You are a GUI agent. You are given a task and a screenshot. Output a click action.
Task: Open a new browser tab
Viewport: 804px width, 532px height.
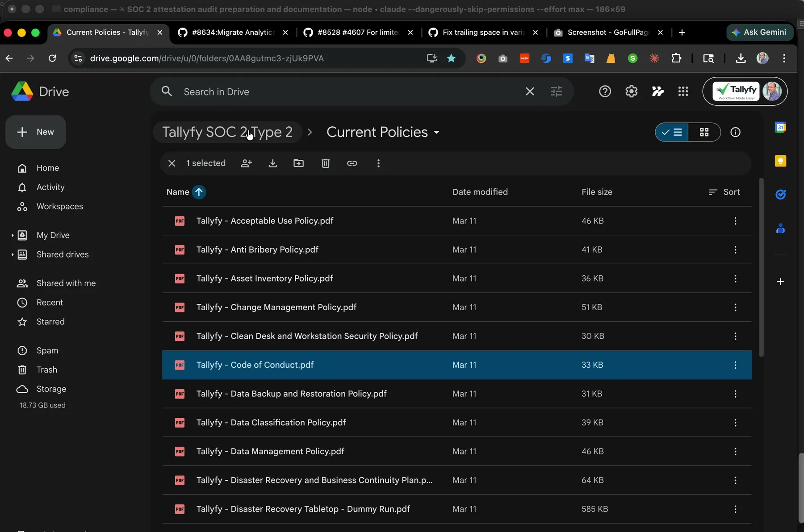click(x=682, y=32)
